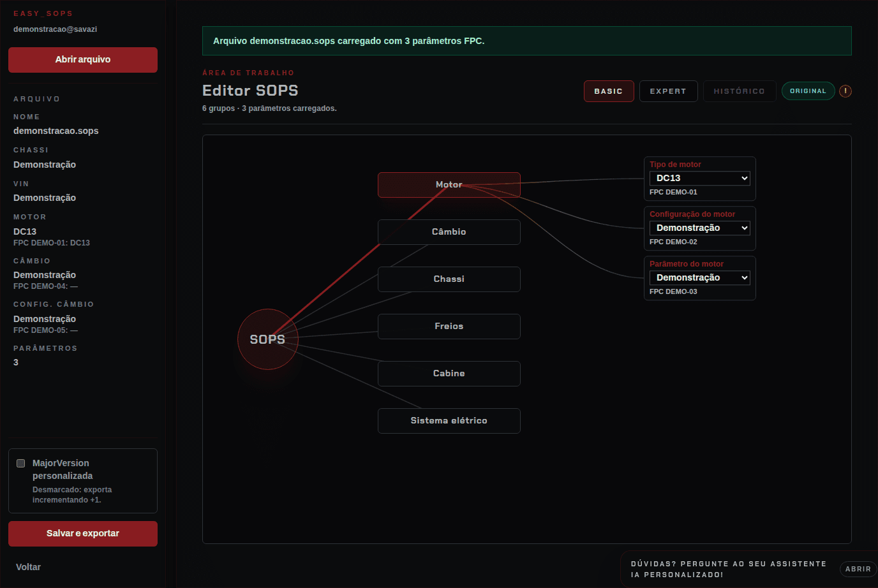Image resolution: width=878 pixels, height=588 pixels.
Task: Click the EASY_SOPS logo text
Action: (43, 13)
